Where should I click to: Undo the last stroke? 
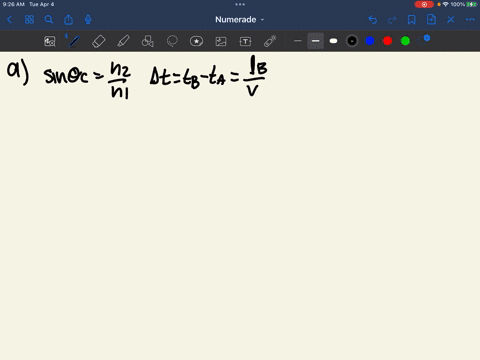pos(373,20)
